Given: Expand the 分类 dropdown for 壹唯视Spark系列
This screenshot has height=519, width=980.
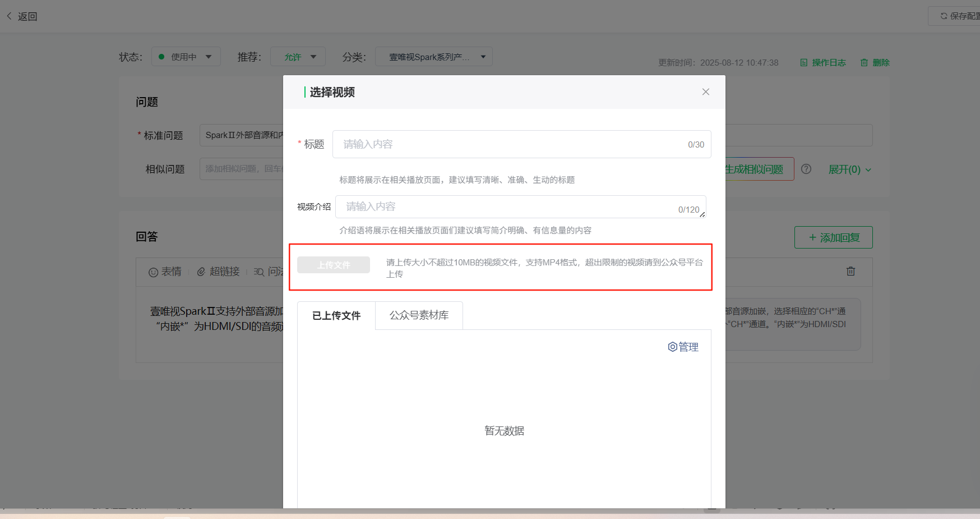Looking at the screenshot, I should (x=433, y=57).
